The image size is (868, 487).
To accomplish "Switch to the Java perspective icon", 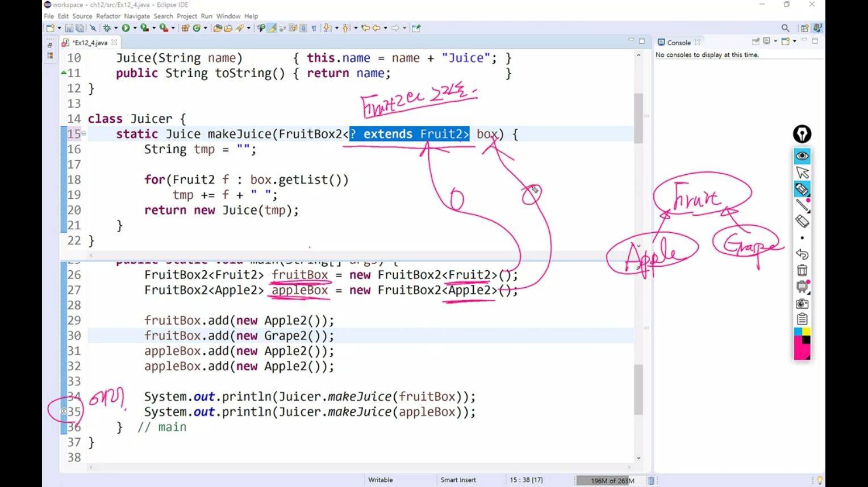I will click(817, 28).
